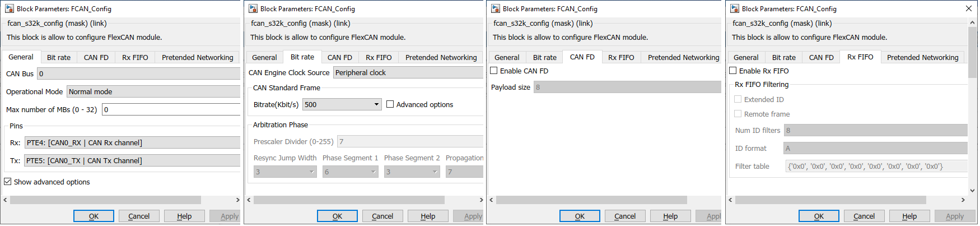Open the Phase Segment 1 dropdown
Screen dimensions: 980x226
click(x=374, y=172)
